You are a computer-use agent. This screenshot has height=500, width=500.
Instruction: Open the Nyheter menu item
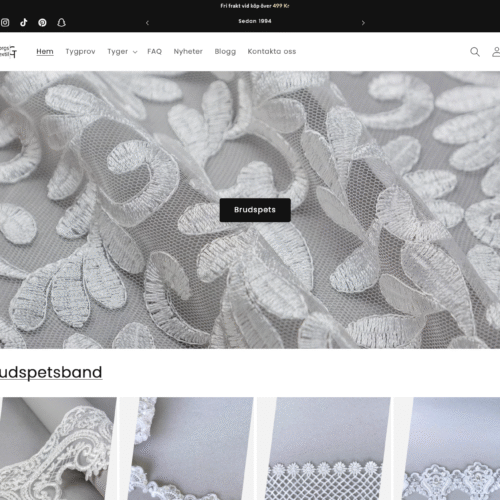(x=188, y=52)
